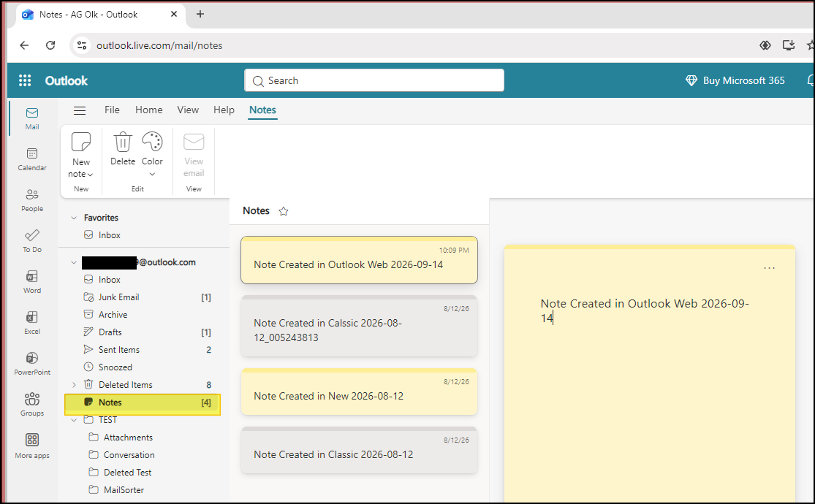Expand the Color dropdown chevron
This screenshot has width=815, height=504.
click(x=152, y=174)
